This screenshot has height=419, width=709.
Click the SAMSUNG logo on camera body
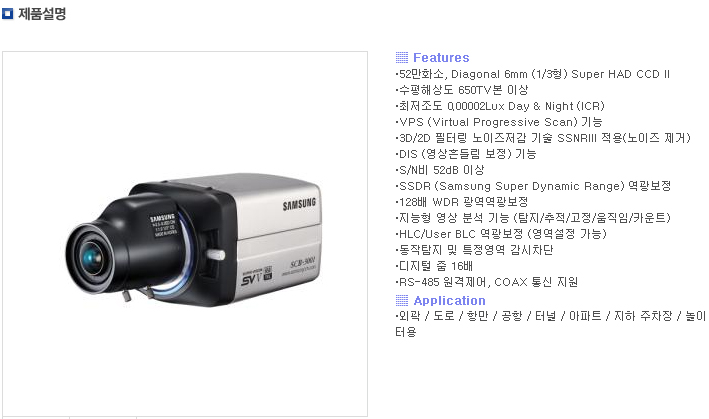tap(299, 204)
